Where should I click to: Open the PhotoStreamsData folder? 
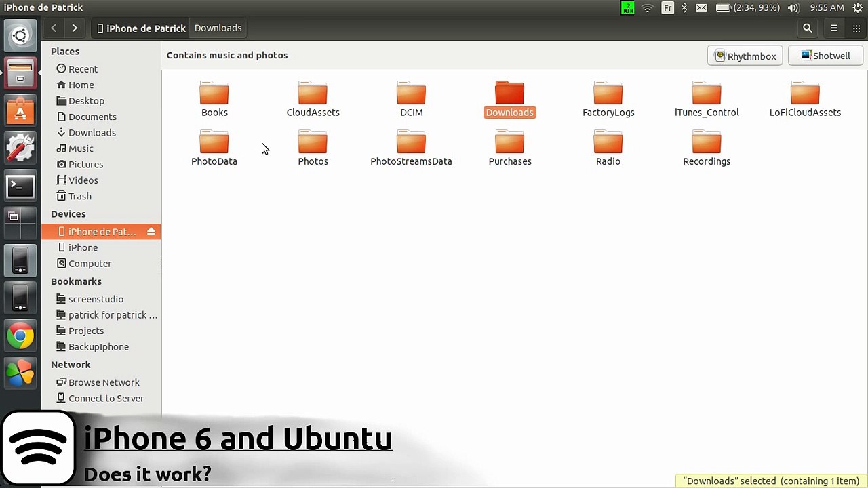[x=411, y=148]
